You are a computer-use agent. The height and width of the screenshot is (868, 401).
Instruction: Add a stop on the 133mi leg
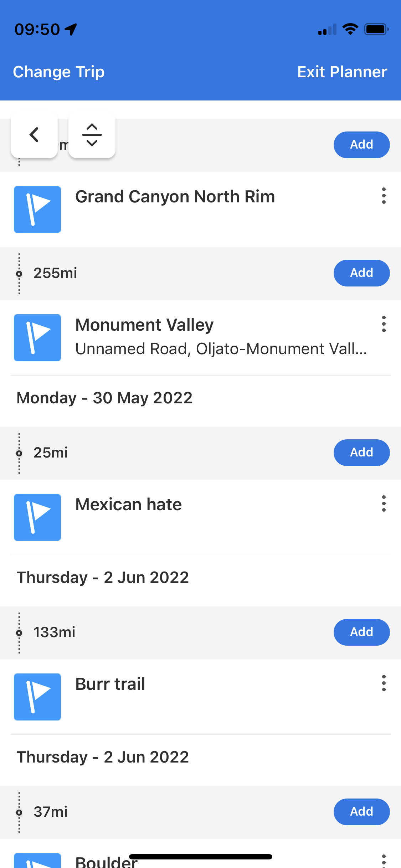tap(361, 632)
